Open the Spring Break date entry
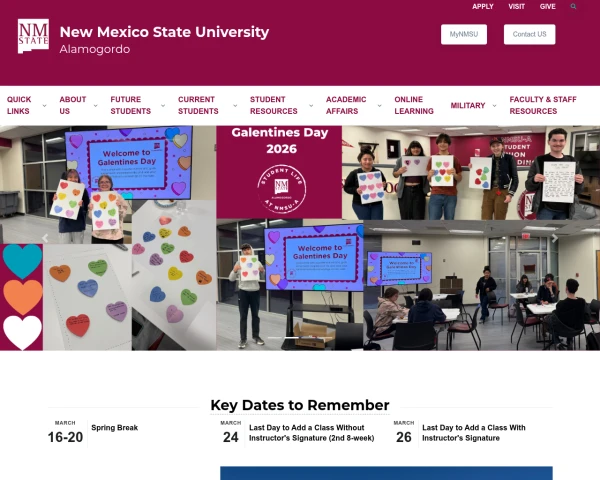 114,428
